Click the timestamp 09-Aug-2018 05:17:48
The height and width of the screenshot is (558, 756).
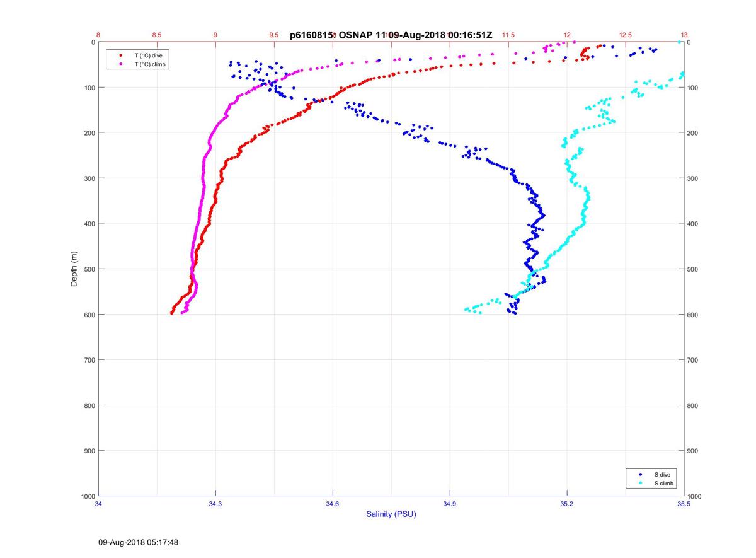coord(138,542)
